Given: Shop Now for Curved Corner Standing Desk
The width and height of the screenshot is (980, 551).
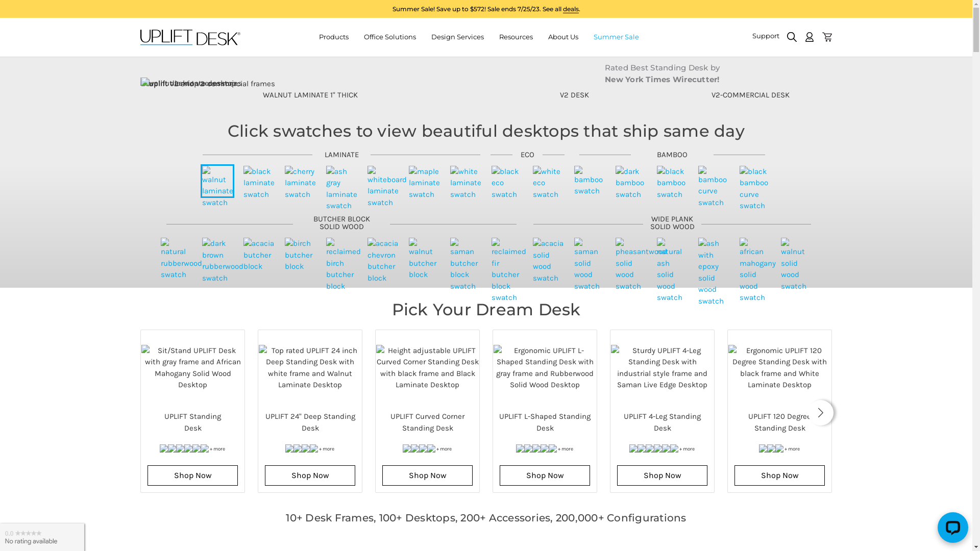Looking at the screenshot, I should click(x=427, y=475).
